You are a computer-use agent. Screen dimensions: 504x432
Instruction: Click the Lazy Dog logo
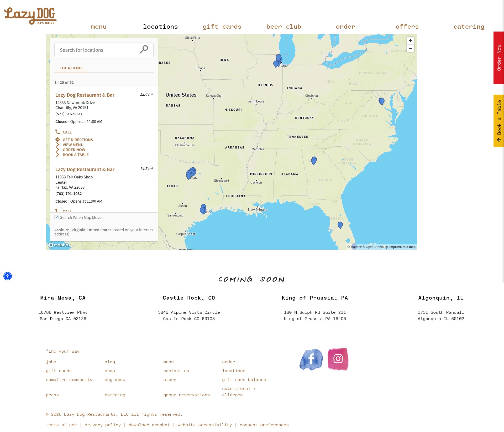pos(30,16)
